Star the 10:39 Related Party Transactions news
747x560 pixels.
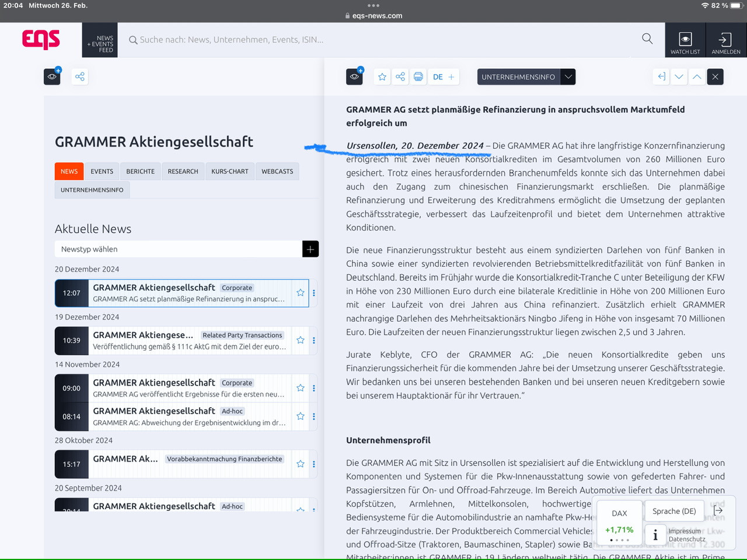pos(301,341)
